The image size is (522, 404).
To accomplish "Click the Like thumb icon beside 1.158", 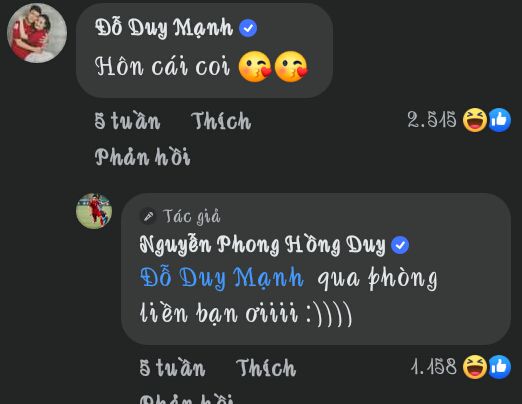I will click(x=499, y=367).
